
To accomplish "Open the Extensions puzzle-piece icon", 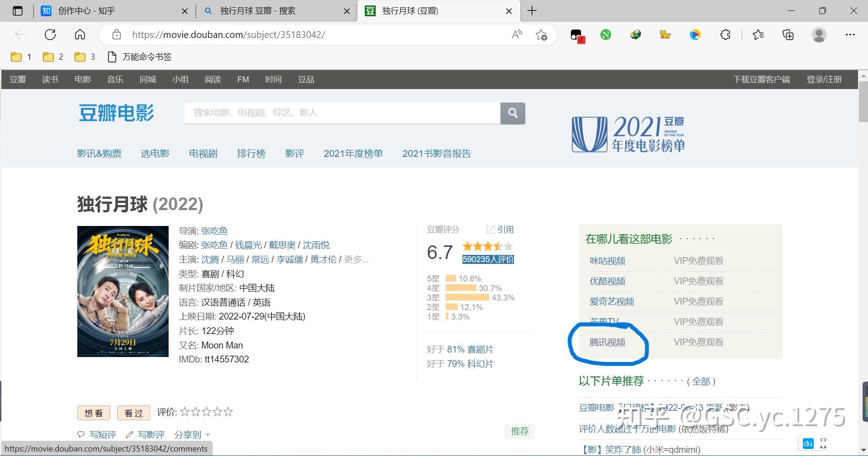I will pos(725,34).
